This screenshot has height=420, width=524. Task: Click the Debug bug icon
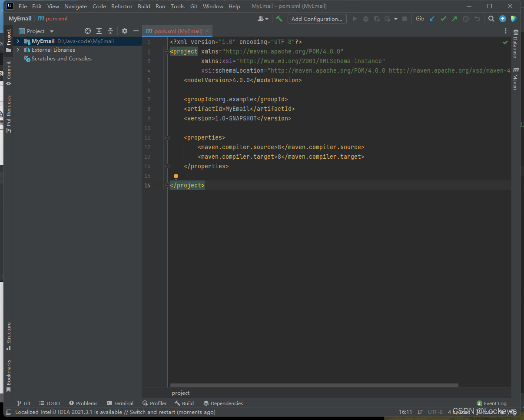click(x=366, y=19)
